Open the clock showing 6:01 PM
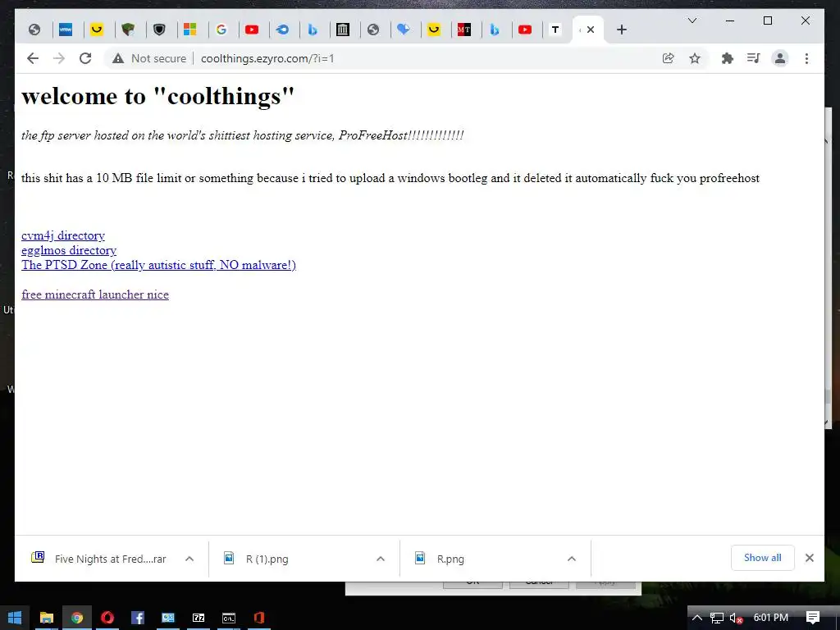This screenshot has height=630, width=840. tap(771, 618)
